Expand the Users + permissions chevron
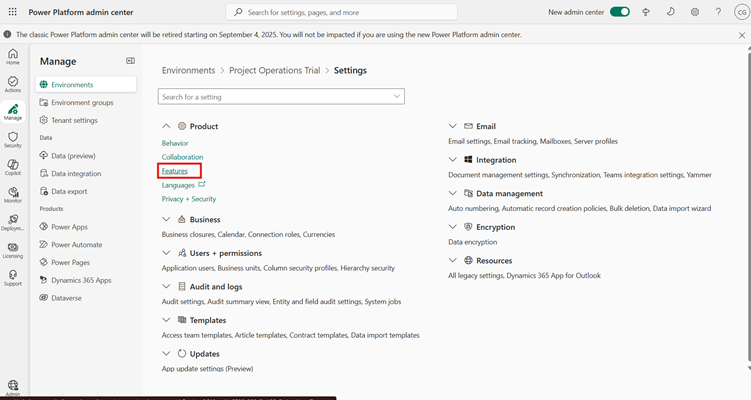751x400 pixels. [166, 253]
